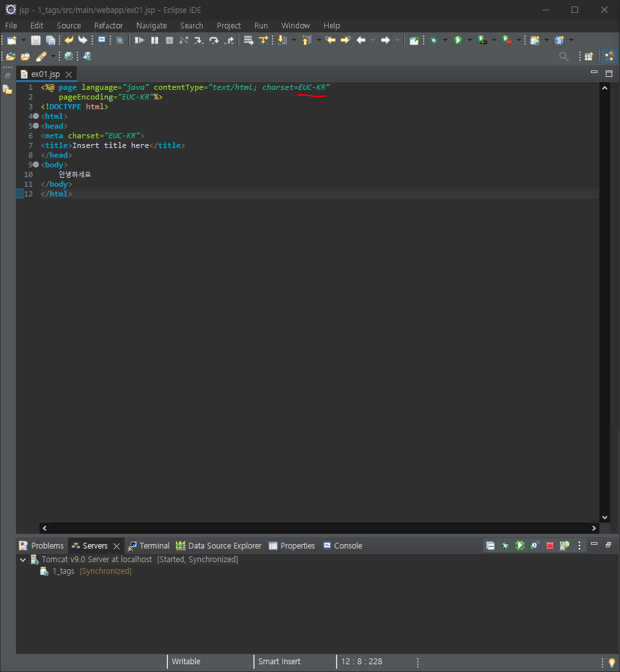Screen dimensions: 620x672
Task: Click the Coverage run icon
Action: [x=482, y=40]
